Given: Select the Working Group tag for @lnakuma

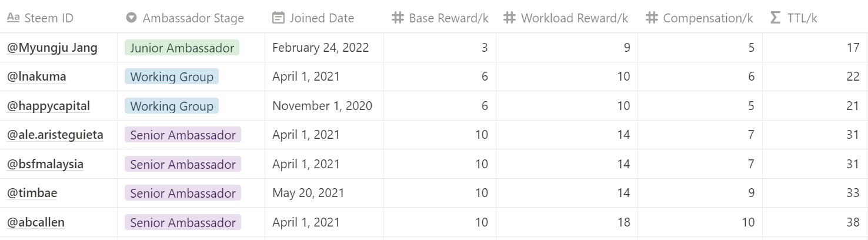Looking at the screenshot, I should pyautogui.click(x=171, y=76).
